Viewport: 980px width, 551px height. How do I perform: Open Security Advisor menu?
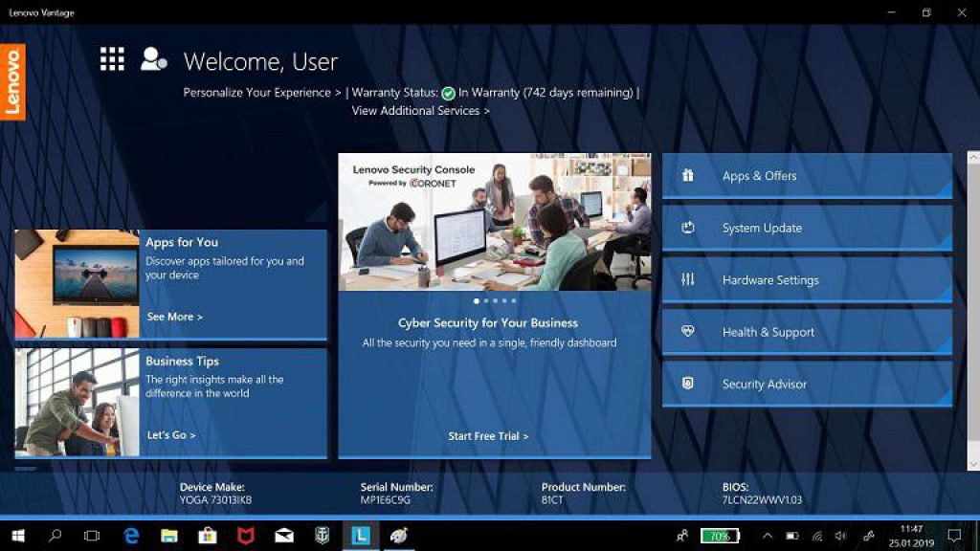[807, 384]
